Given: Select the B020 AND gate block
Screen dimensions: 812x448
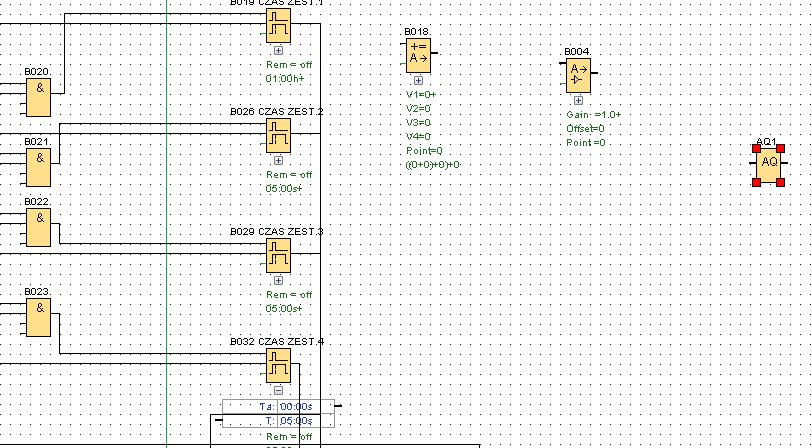Looking at the screenshot, I should tap(39, 97).
